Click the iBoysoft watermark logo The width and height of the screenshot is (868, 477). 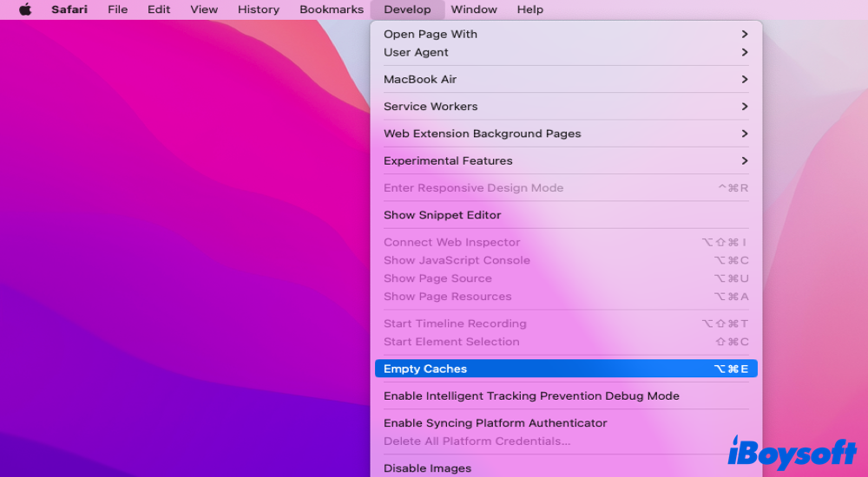click(792, 453)
